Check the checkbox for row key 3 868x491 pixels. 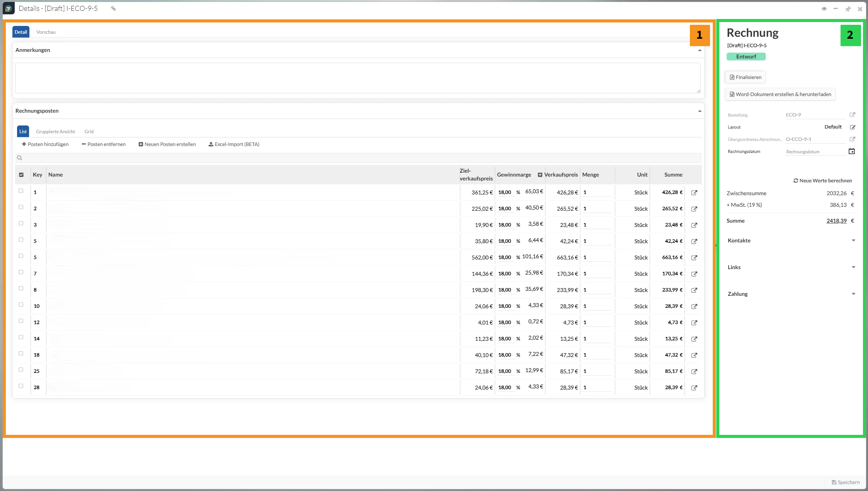[x=21, y=223]
